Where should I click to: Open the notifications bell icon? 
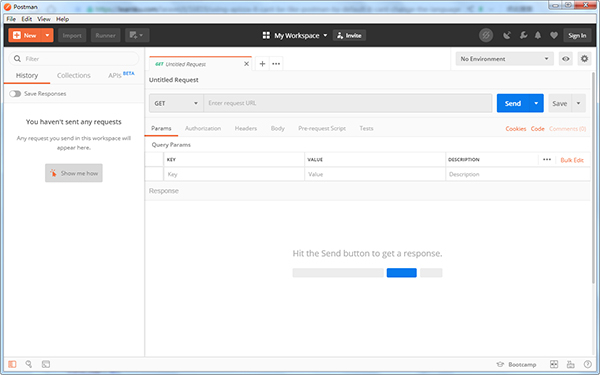pyautogui.click(x=538, y=36)
